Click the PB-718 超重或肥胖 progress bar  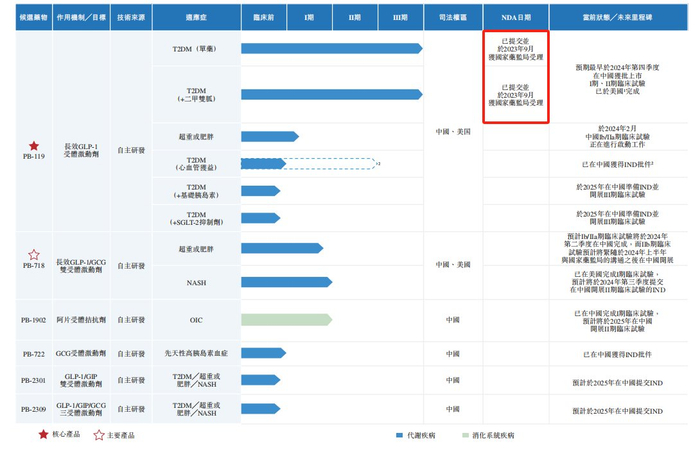pos(282,248)
